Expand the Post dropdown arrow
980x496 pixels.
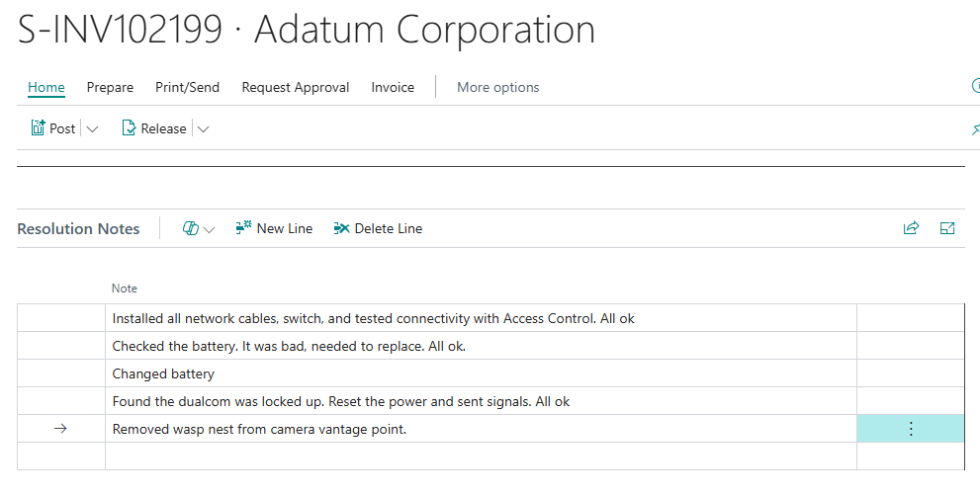[x=93, y=128]
